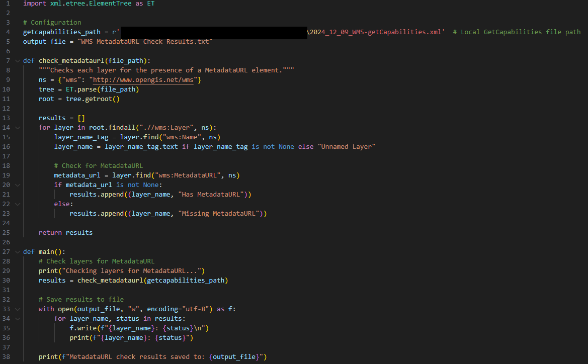Fold the 'if metadata_url is not None' block
Screen dimensions: 588x364
17,185
